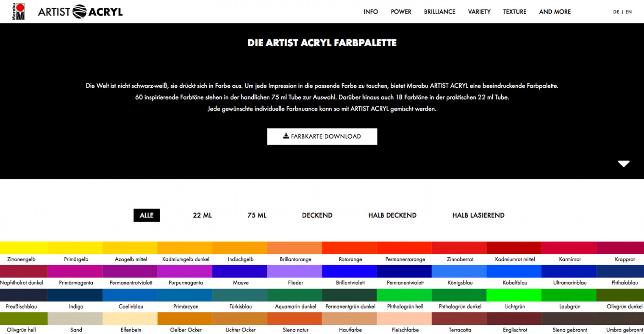Choose the Permanentgrün dunkel swatch
644x334 pixels.
click(x=349, y=295)
